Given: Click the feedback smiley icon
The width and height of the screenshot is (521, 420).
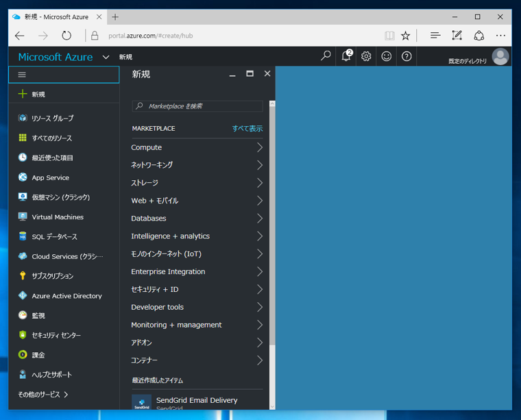Looking at the screenshot, I should tap(387, 56).
